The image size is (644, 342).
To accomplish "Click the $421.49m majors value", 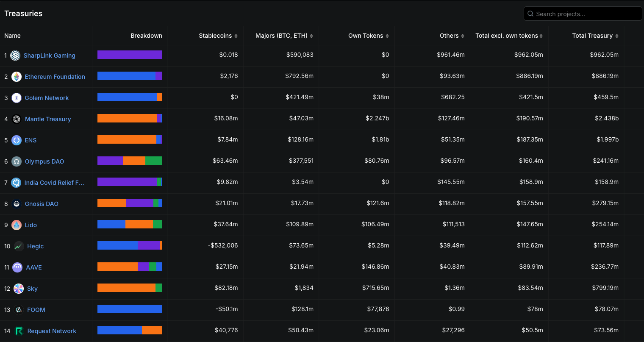I will pos(300,97).
